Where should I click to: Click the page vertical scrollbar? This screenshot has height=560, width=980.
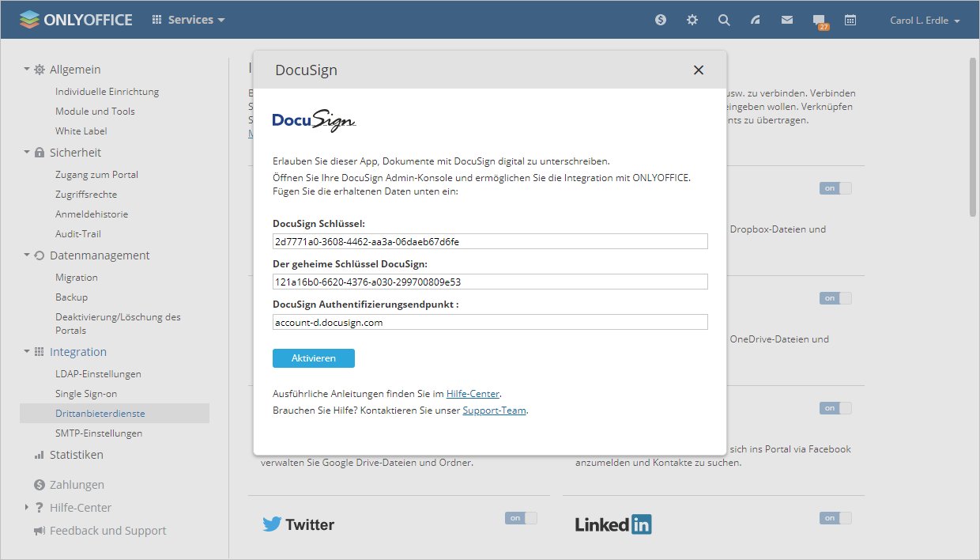[x=974, y=137]
